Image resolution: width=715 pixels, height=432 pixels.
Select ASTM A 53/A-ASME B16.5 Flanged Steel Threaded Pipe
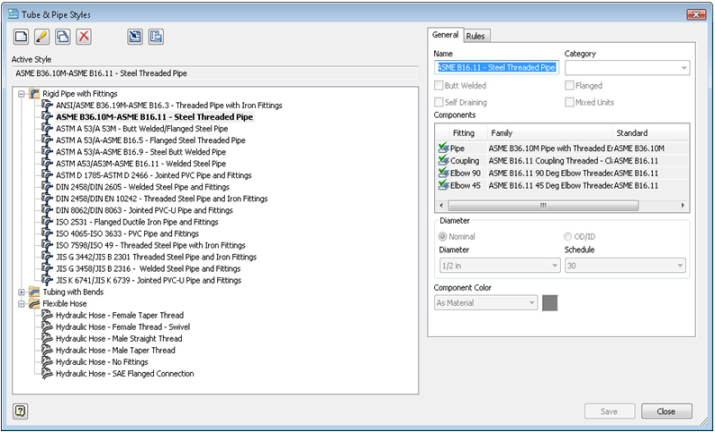pyautogui.click(x=150, y=141)
